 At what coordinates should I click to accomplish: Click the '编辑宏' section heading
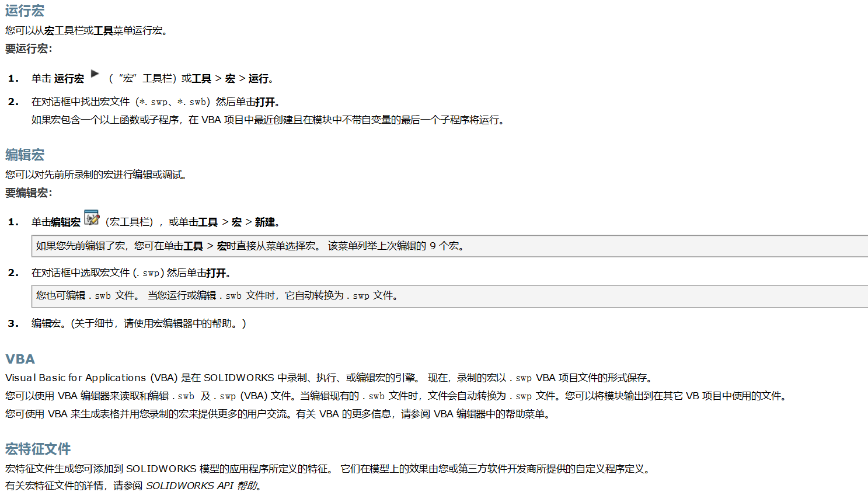pyautogui.click(x=25, y=155)
